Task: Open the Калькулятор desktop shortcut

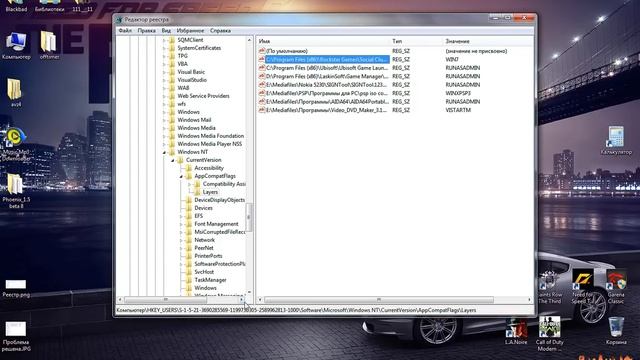Action: click(616, 140)
